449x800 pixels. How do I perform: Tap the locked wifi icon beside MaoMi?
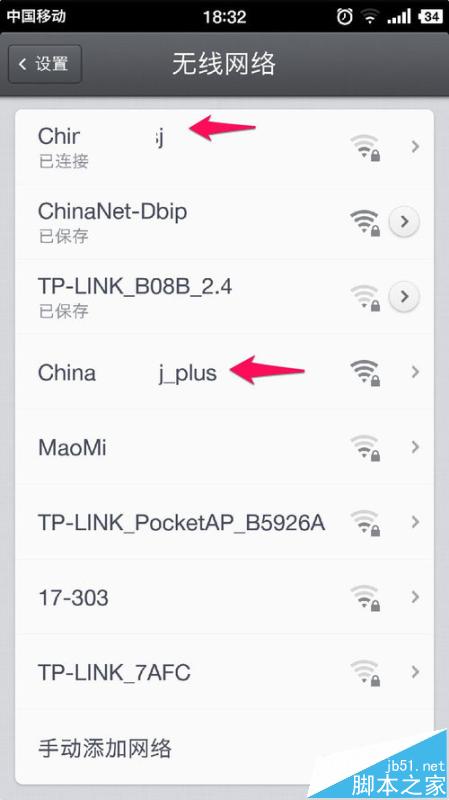click(x=365, y=447)
